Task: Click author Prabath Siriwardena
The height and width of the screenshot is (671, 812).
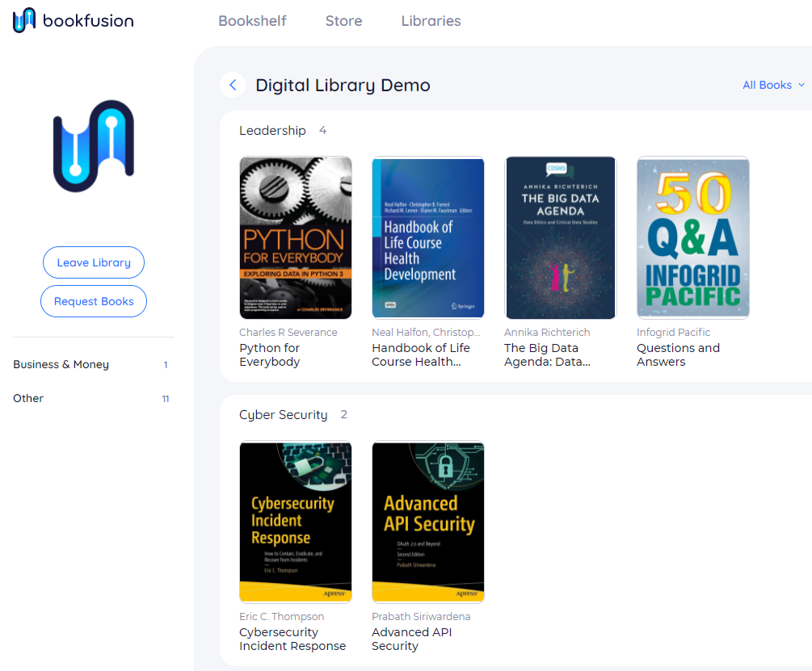Action: [421, 616]
